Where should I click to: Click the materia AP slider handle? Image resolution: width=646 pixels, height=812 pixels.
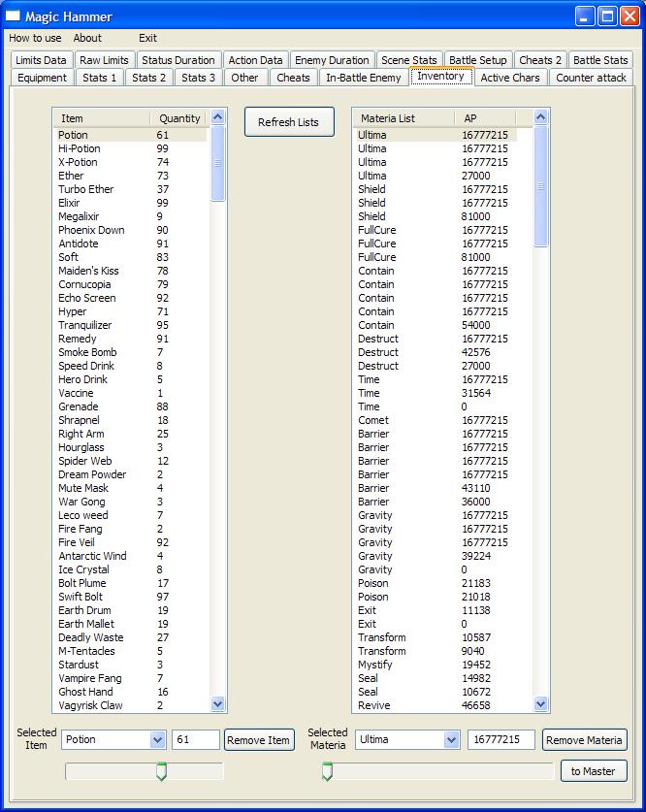click(327, 771)
